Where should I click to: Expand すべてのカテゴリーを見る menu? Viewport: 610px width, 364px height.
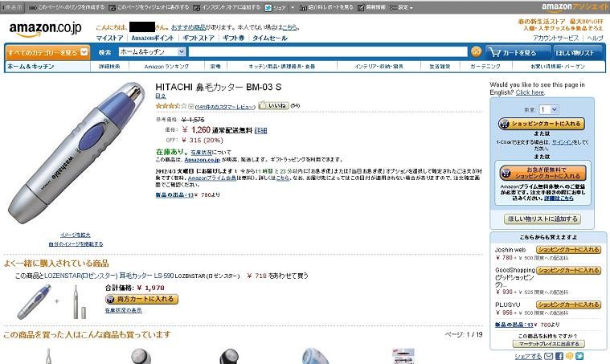tap(47, 52)
